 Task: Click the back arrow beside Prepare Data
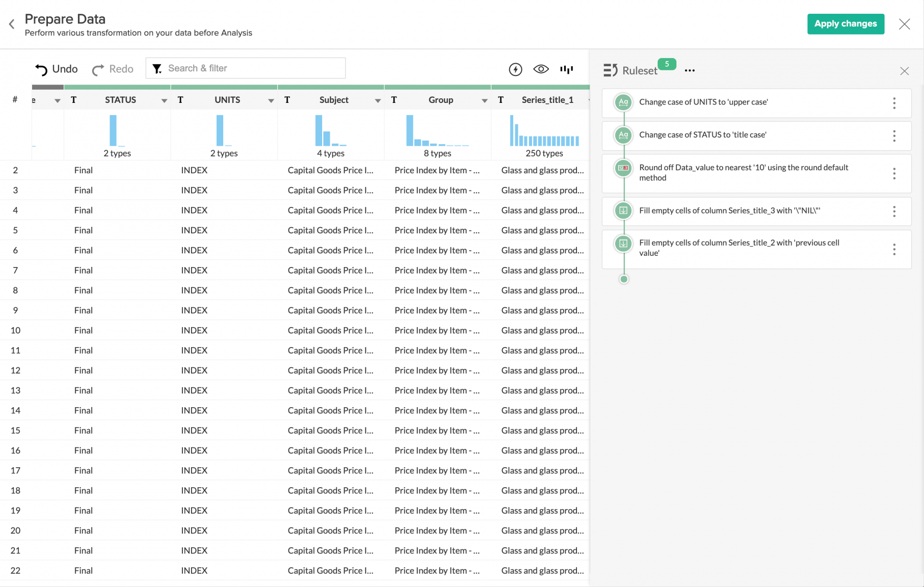tap(12, 24)
